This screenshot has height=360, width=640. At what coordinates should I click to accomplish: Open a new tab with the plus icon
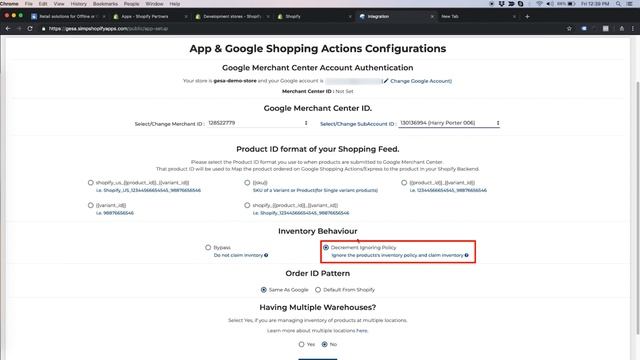click(527, 17)
